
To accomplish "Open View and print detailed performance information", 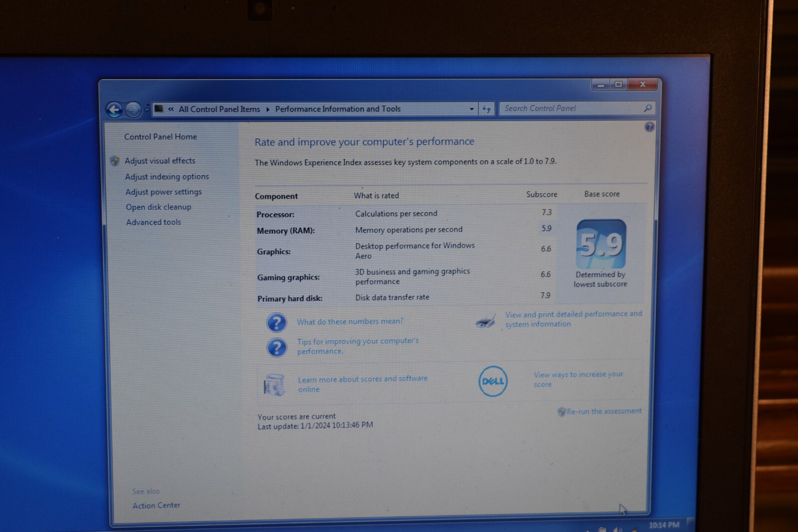I will pyautogui.click(x=574, y=319).
